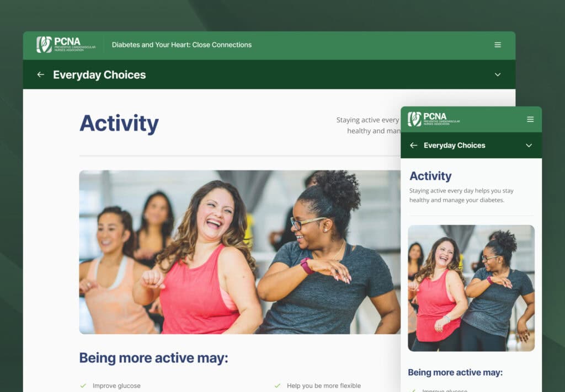Select the Everyday Choices title in mobile bar
Image resolution: width=565 pixels, height=392 pixels.
click(x=455, y=146)
